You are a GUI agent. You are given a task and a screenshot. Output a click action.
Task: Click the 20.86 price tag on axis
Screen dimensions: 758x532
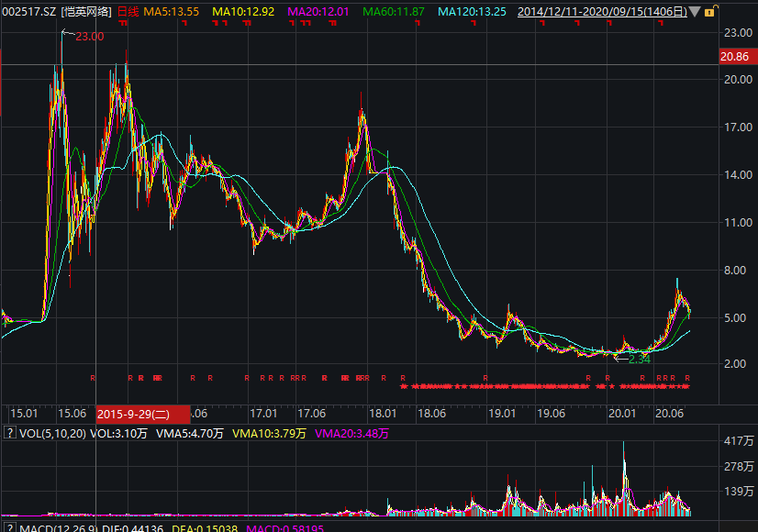(x=737, y=57)
